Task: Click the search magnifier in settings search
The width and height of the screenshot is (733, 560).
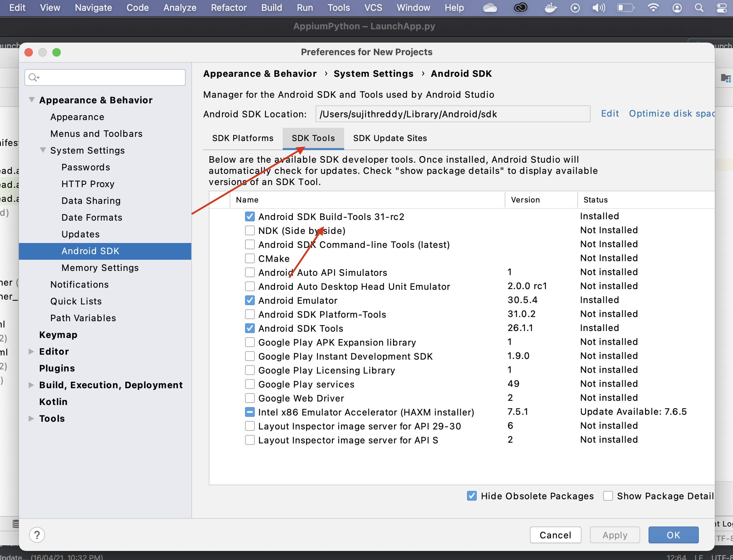Action: coord(34,78)
